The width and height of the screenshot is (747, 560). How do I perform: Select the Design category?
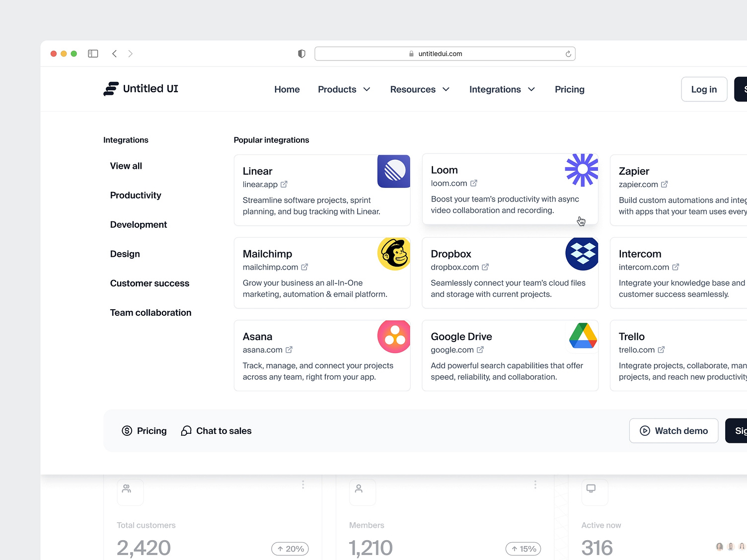125,254
